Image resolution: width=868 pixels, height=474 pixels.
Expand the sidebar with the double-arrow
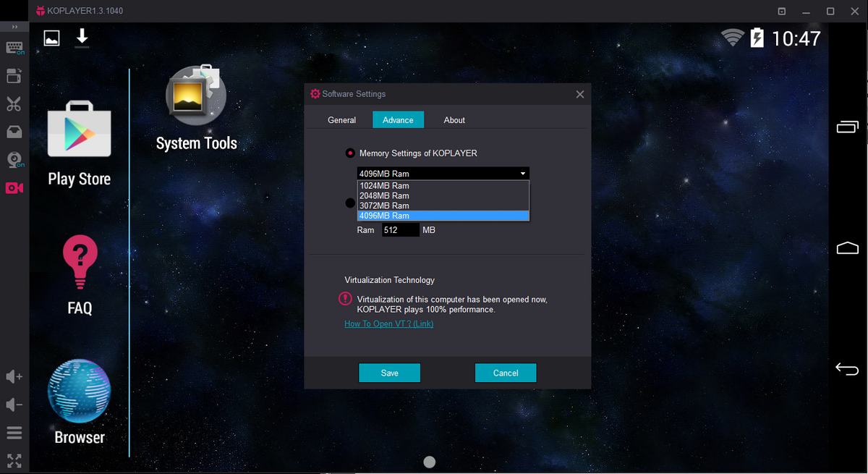[x=14, y=27]
